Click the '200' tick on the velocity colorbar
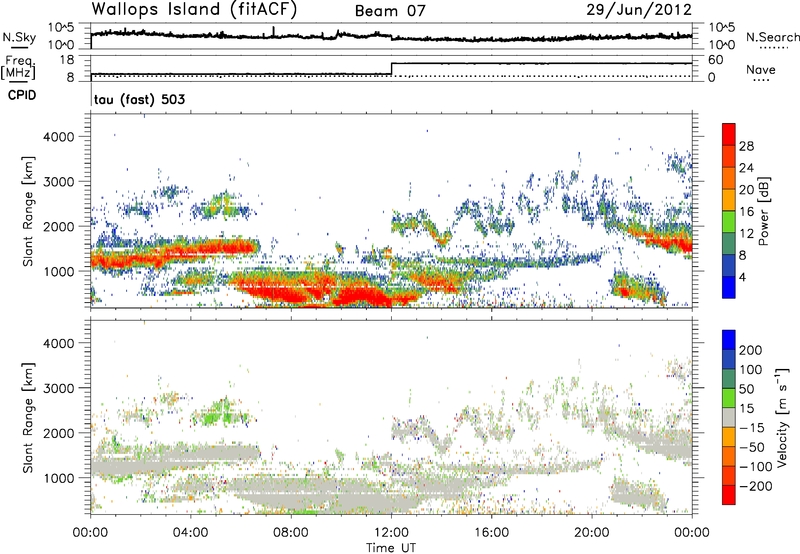 (x=751, y=350)
